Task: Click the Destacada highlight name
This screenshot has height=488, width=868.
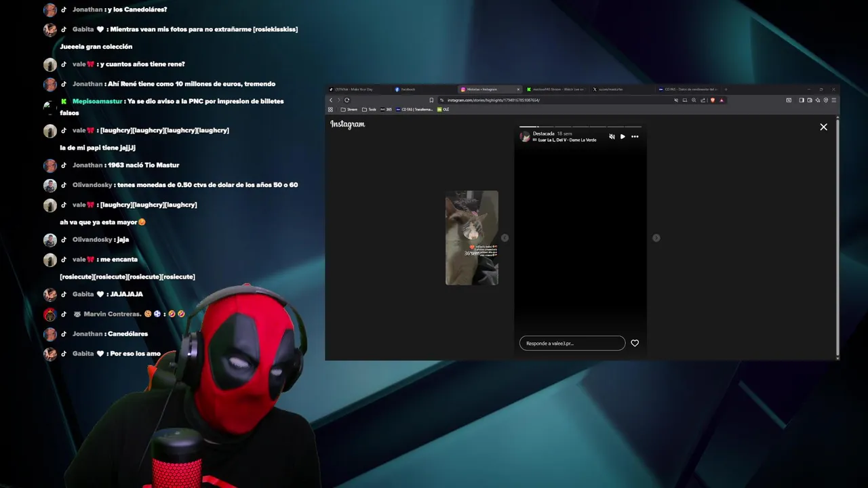Action: click(544, 134)
